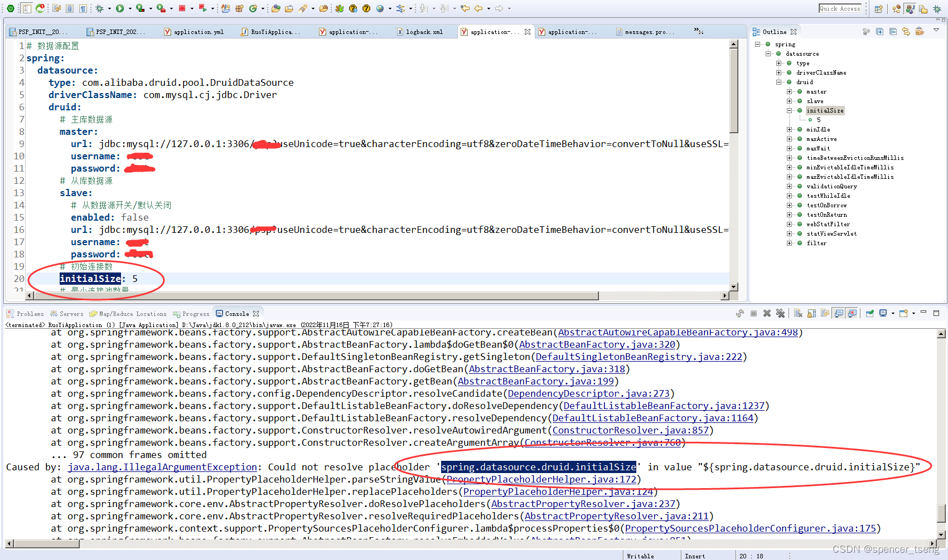Open the Map/Reduce Locations tab
This screenshot has height=560, width=948.
pos(128,314)
